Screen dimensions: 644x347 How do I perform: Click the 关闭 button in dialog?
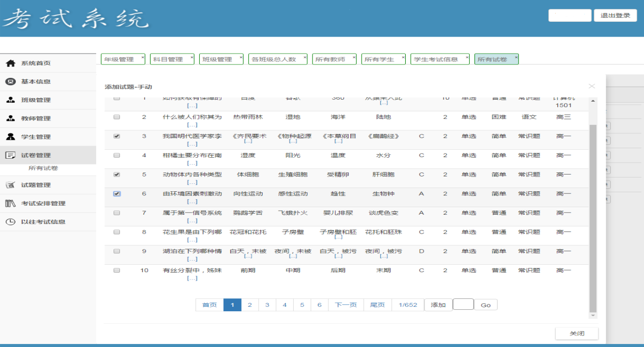pyautogui.click(x=577, y=334)
